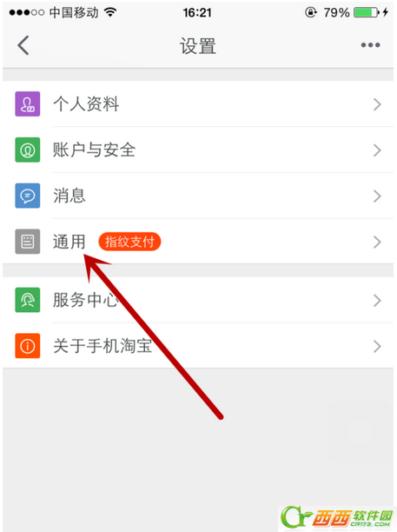Expand the 关于手机淘宝 row chevron

pyautogui.click(x=377, y=346)
